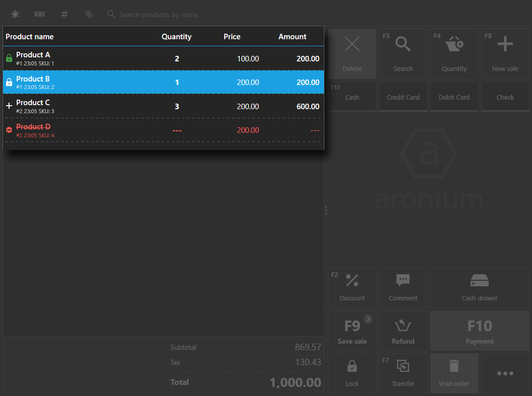
Task: Choose Credit Card payment type
Action: [403, 97]
